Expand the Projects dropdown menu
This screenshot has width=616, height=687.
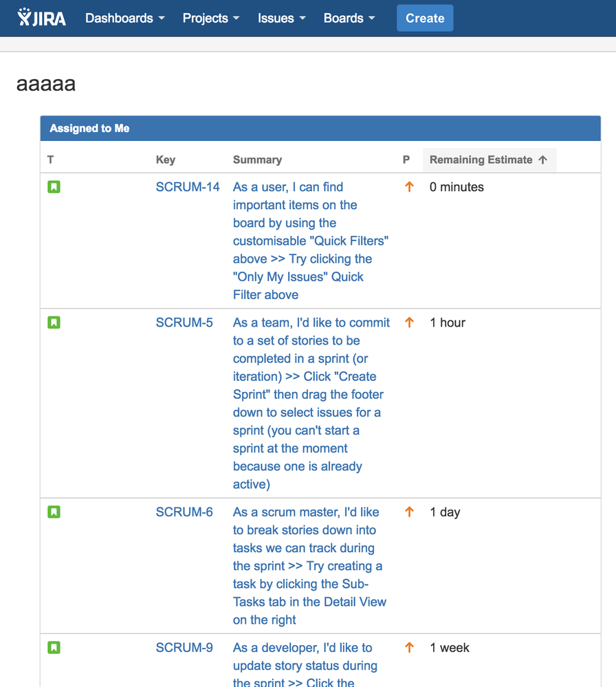pos(211,18)
